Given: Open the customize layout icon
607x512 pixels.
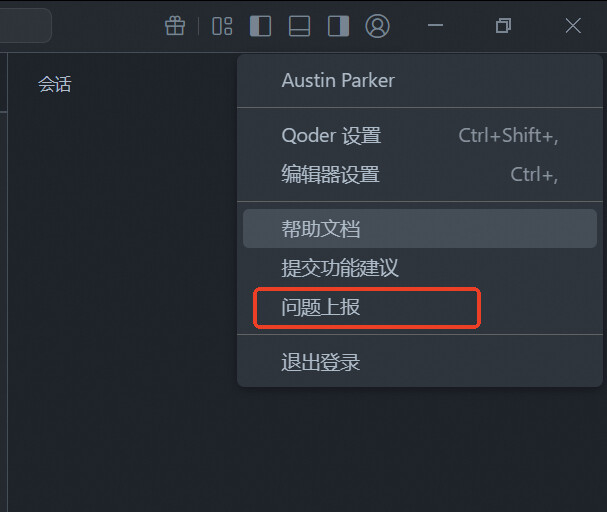Looking at the screenshot, I should click(x=222, y=26).
